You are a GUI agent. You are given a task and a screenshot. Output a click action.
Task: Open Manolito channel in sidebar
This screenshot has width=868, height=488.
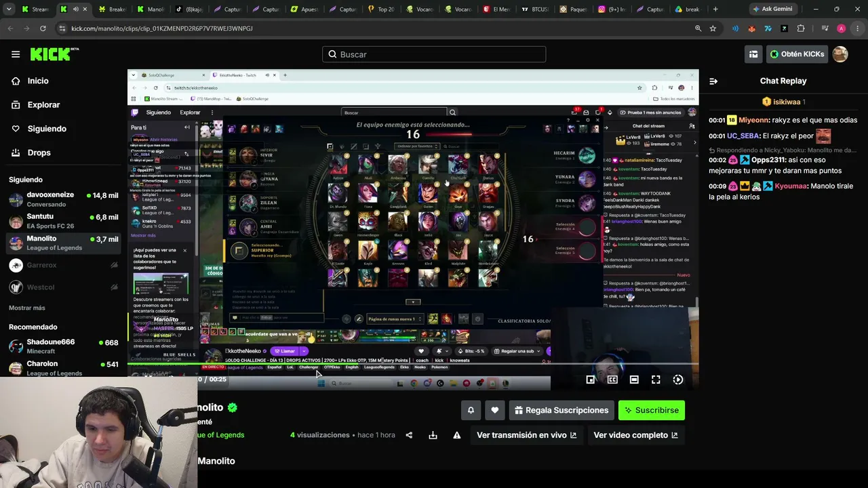(64, 243)
